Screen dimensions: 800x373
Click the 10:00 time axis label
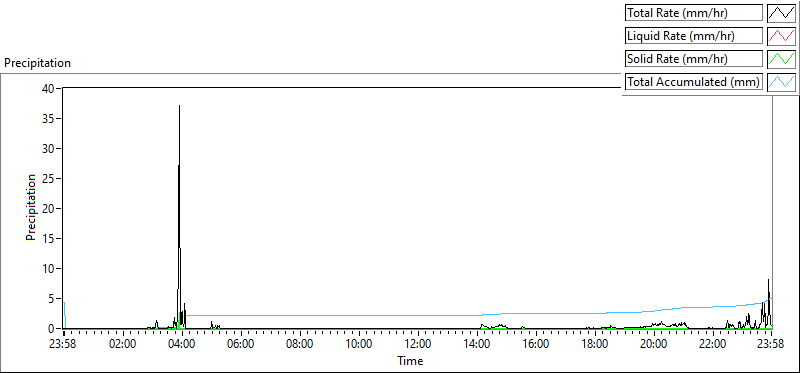coord(359,343)
